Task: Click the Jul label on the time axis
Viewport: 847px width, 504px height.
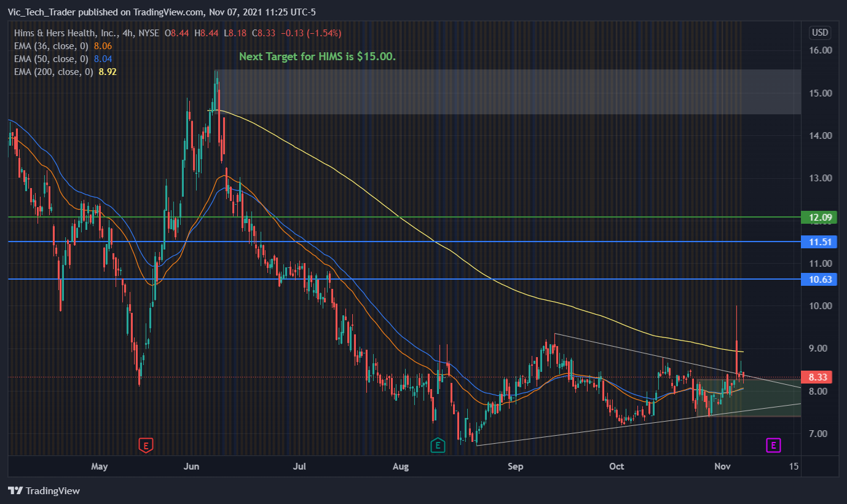Action: 299,467
